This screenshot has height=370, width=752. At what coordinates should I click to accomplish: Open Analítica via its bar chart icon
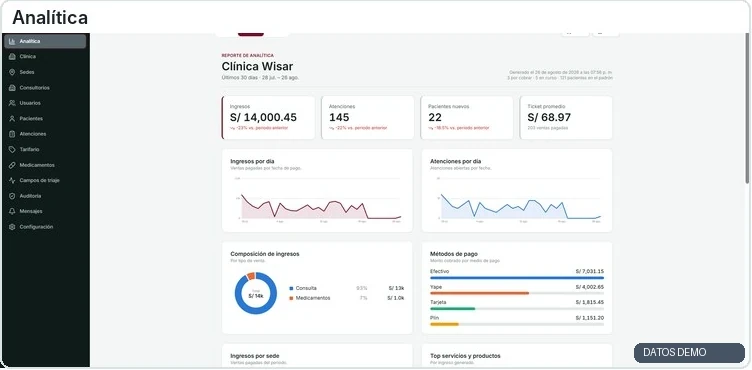[x=12, y=41]
